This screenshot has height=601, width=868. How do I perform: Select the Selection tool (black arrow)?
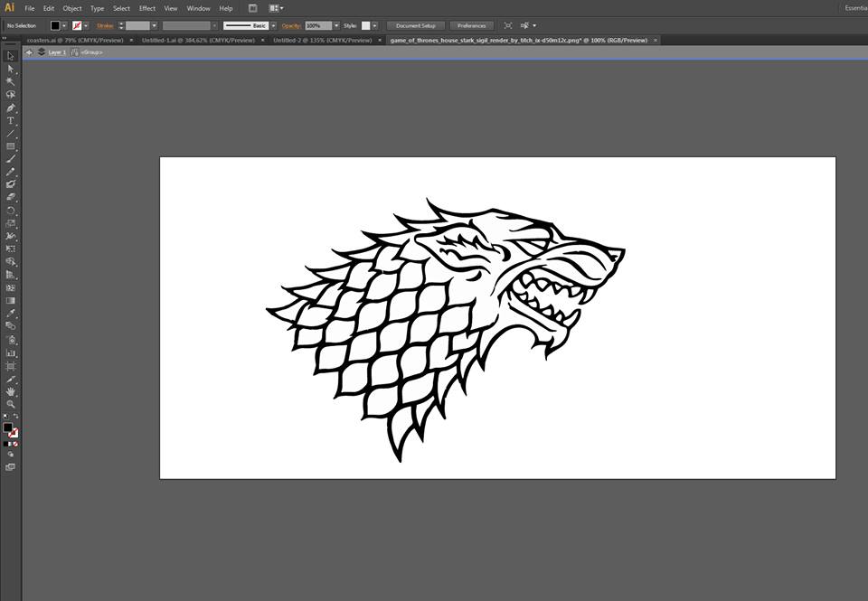(x=11, y=56)
